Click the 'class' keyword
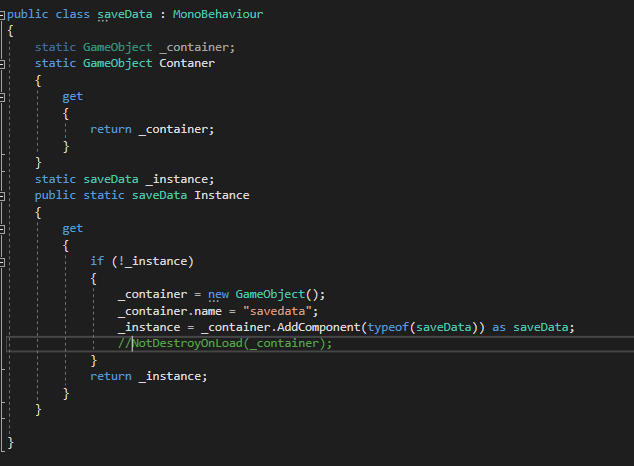 point(72,14)
